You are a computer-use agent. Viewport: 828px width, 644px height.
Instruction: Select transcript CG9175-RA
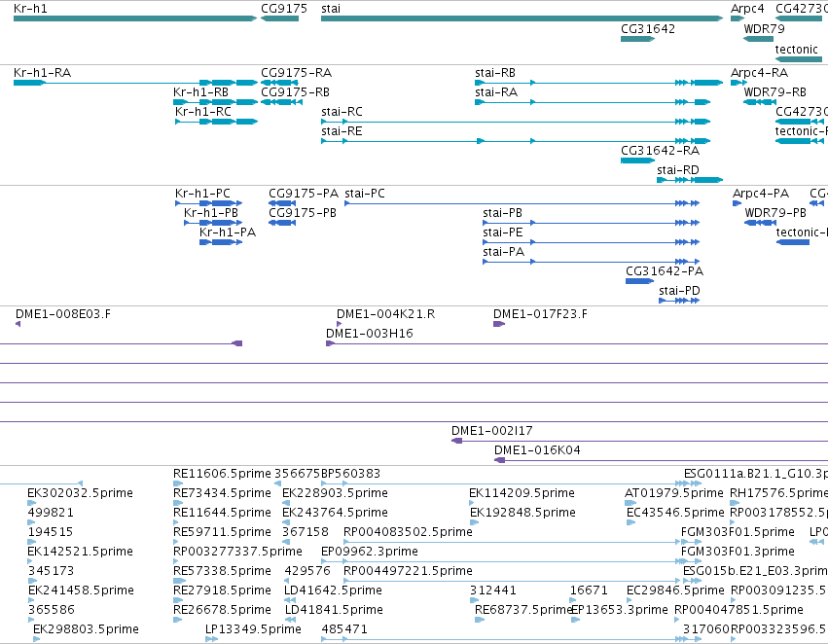[x=280, y=83]
